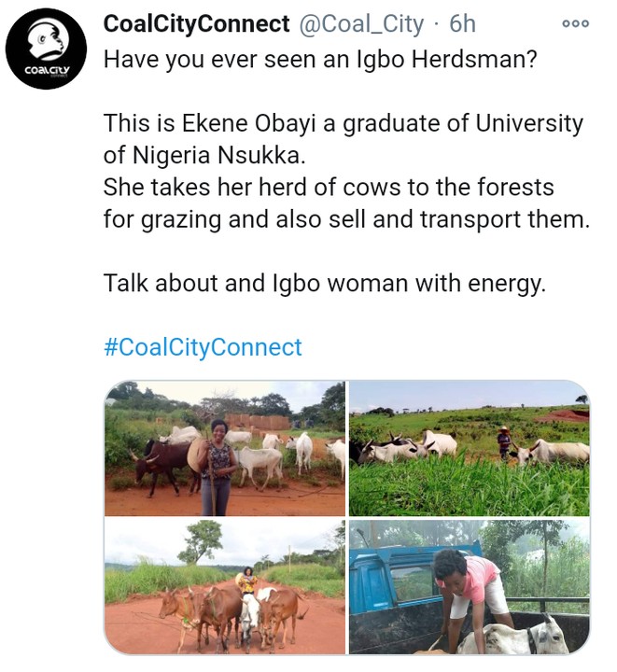
Task: Open photo of cows on red dirt road
Action: (224, 588)
